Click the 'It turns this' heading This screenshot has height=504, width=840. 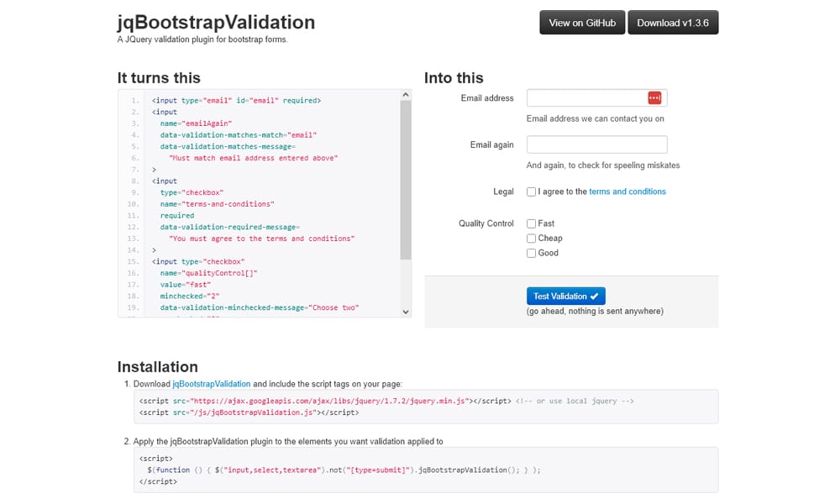click(x=159, y=78)
